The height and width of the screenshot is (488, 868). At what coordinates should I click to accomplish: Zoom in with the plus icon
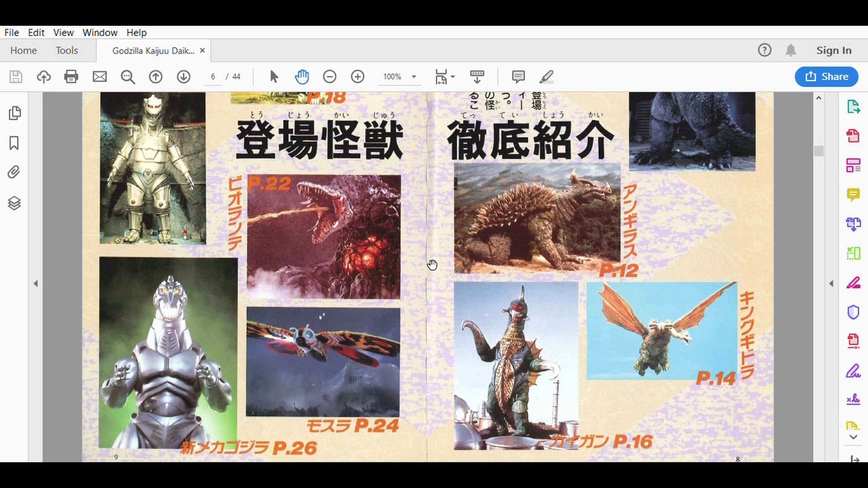point(357,77)
